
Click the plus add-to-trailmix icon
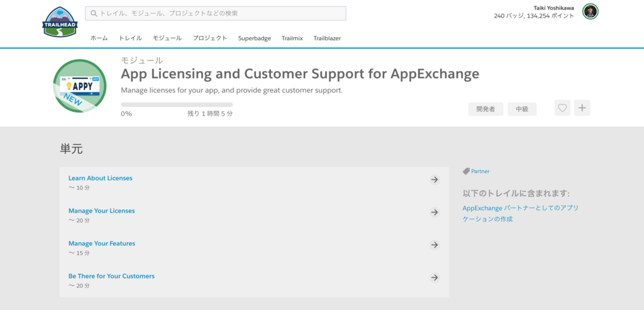pos(582,108)
